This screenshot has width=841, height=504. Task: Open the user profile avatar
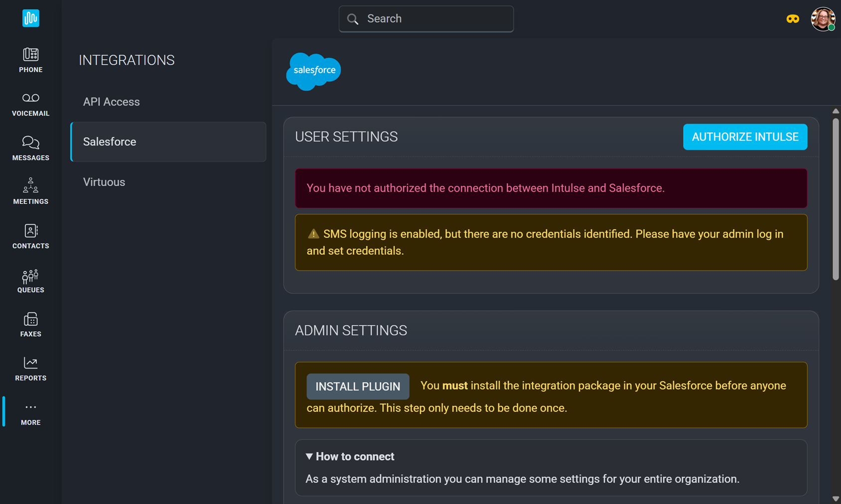[823, 19]
